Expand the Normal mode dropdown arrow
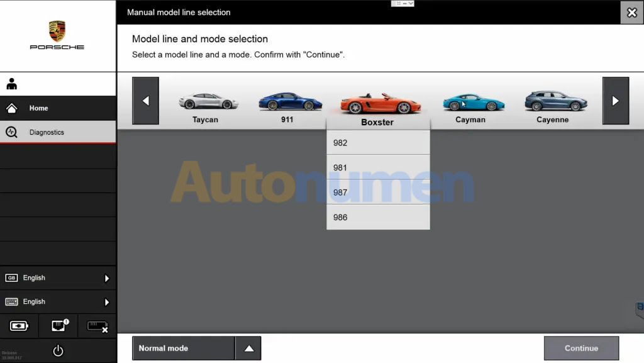644x363 pixels. coord(248,348)
